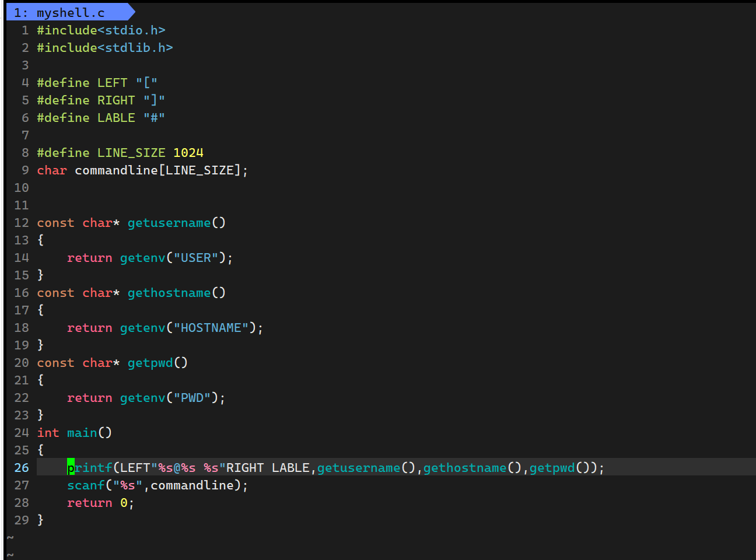
Task: Click the value 1024 in LINE_SIZE define
Action: pos(188,153)
